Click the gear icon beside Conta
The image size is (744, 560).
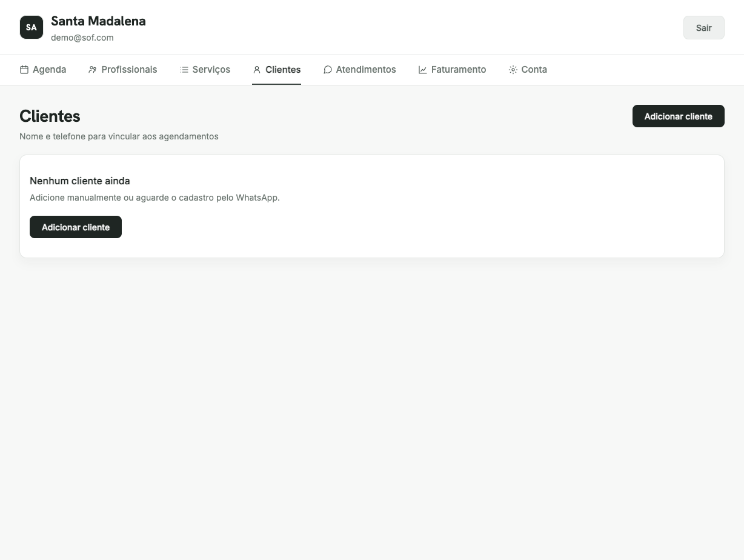point(513,70)
